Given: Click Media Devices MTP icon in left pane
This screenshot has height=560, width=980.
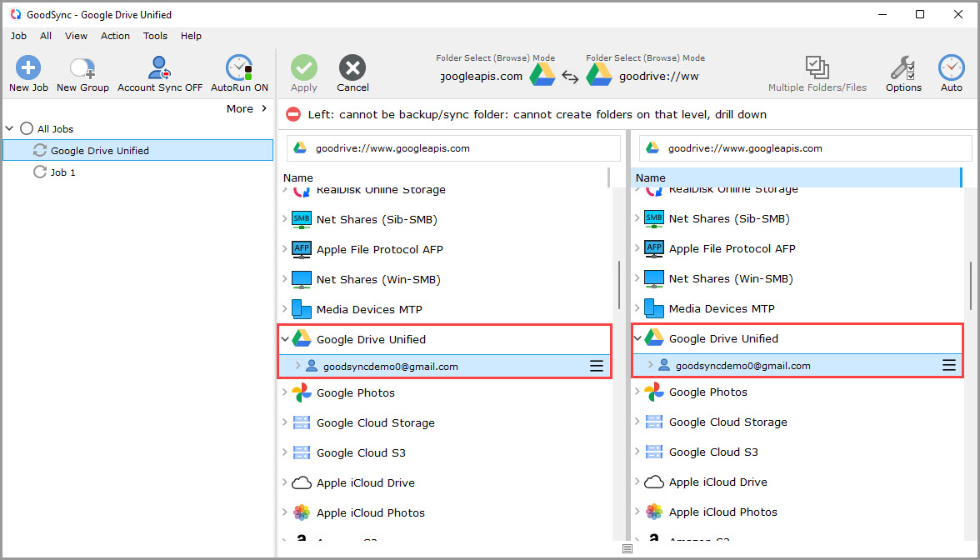Looking at the screenshot, I should click(302, 309).
